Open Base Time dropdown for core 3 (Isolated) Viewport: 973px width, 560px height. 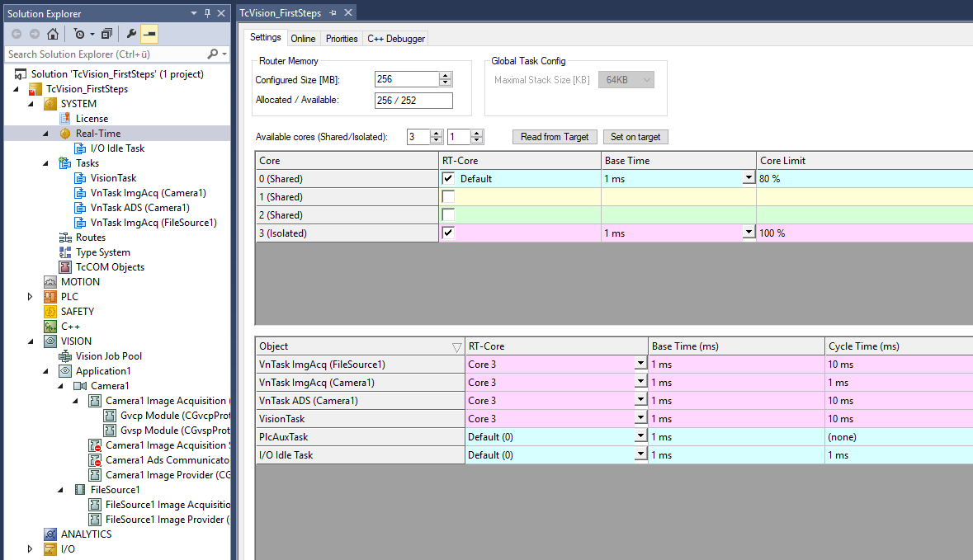(749, 233)
